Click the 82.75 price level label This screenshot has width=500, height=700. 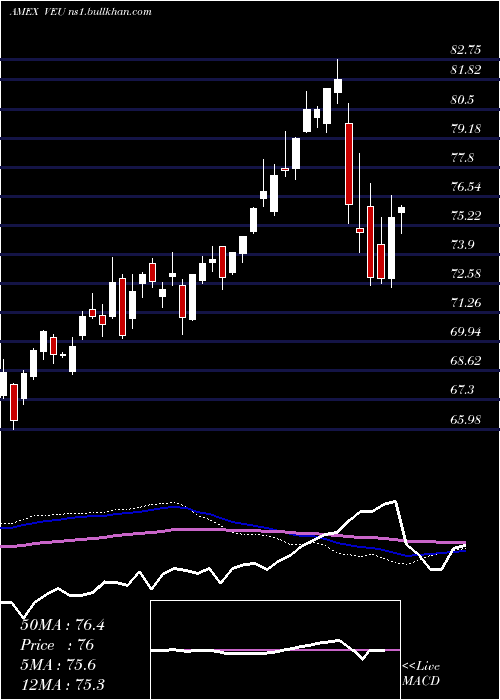coord(466,50)
